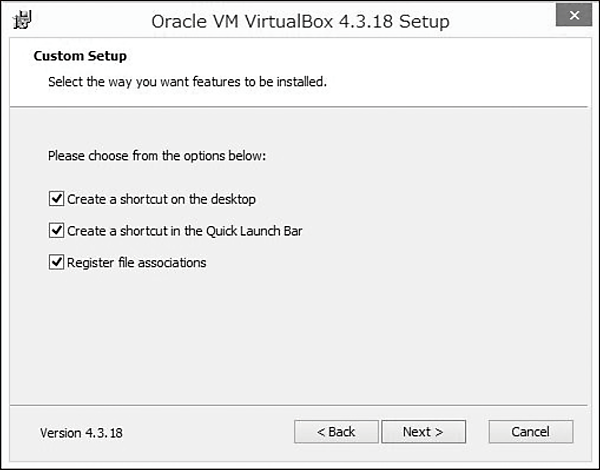Click the 'Register file associations' label text
Image resolution: width=600 pixels, height=473 pixels.
coord(136,263)
